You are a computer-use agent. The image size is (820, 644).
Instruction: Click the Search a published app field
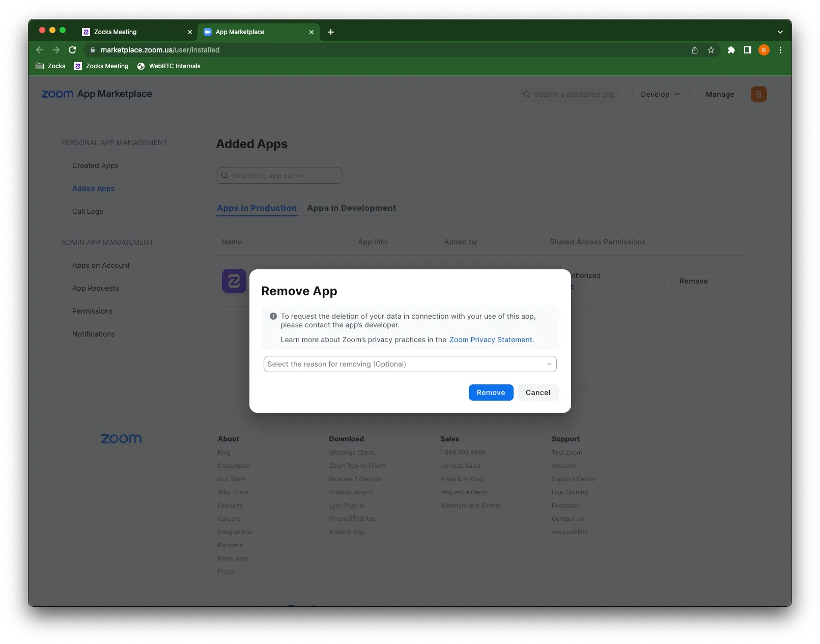[570, 94]
